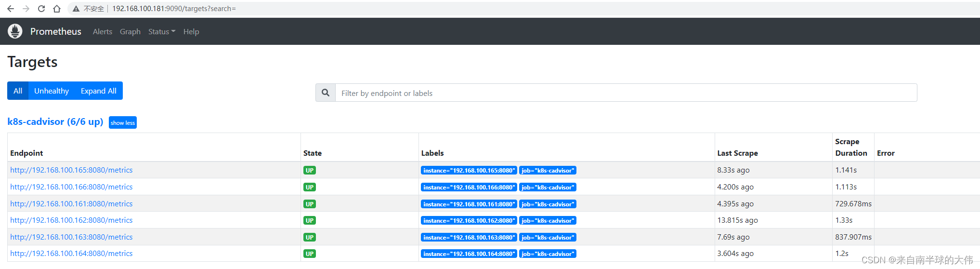Click UP badge for 192.168.100.161 row

310,204
